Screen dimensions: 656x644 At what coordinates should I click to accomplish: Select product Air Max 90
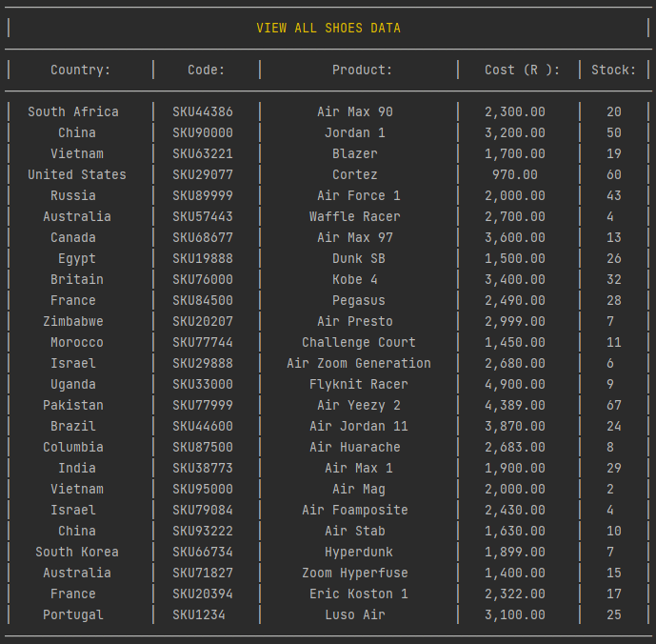[355, 111]
